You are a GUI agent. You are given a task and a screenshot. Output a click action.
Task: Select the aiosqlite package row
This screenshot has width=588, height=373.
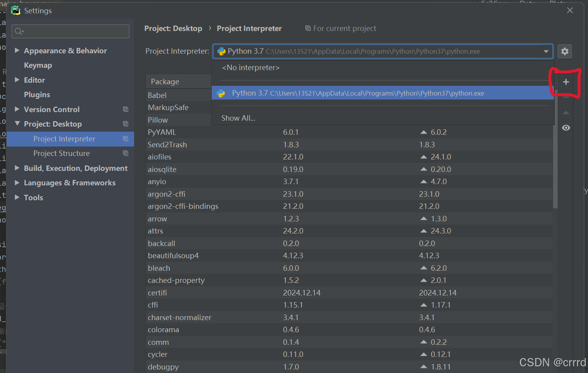(x=349, y=169)
